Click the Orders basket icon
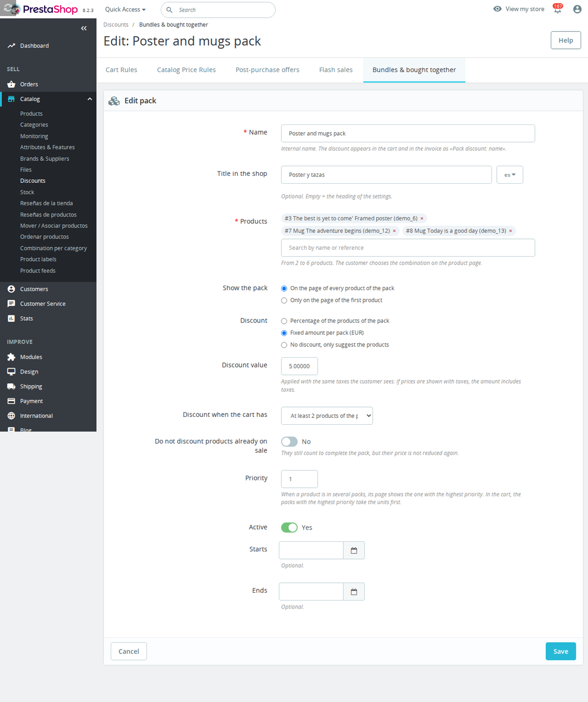588x702 pixels. (x=11, y=84)
